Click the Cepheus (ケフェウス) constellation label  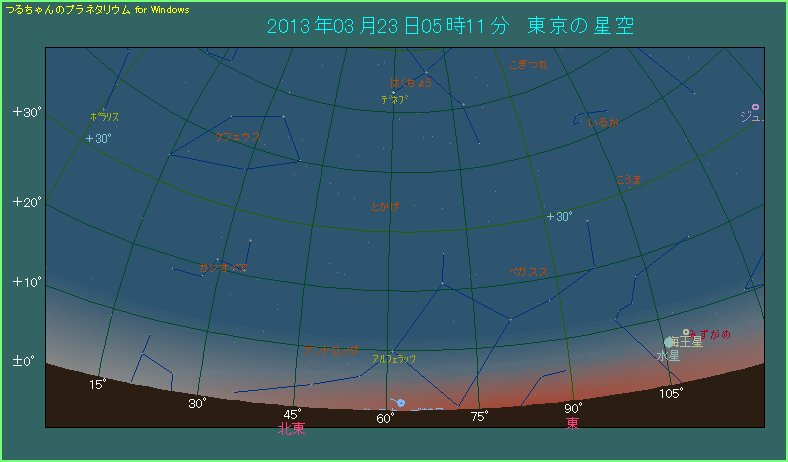click(x=238, y=137)
